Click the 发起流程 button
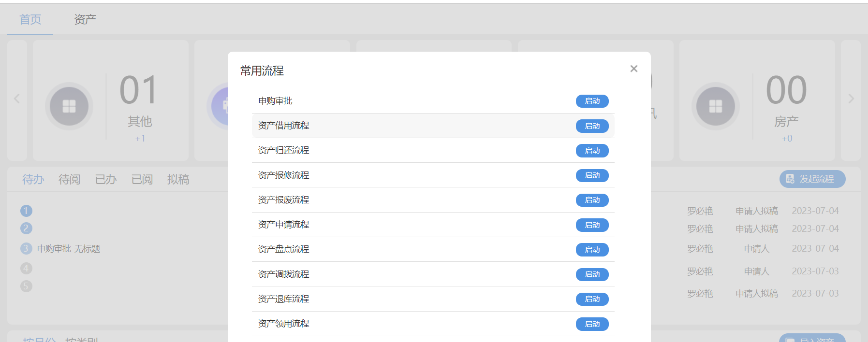Image resolution: width=868 pixels, height=342 pixels. coord(812,179)
